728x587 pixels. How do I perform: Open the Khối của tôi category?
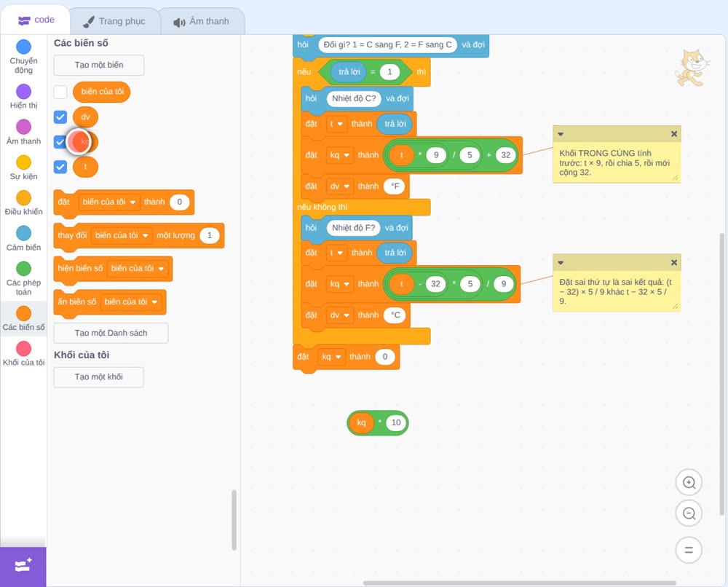coord(23,353)
